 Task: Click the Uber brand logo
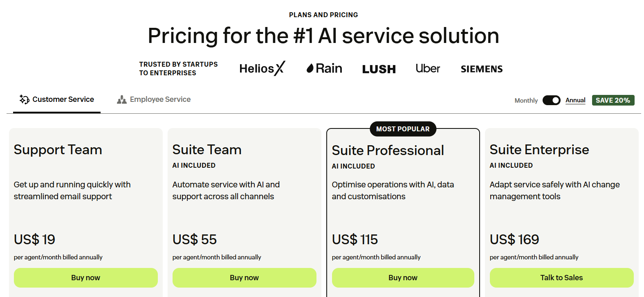427,68
